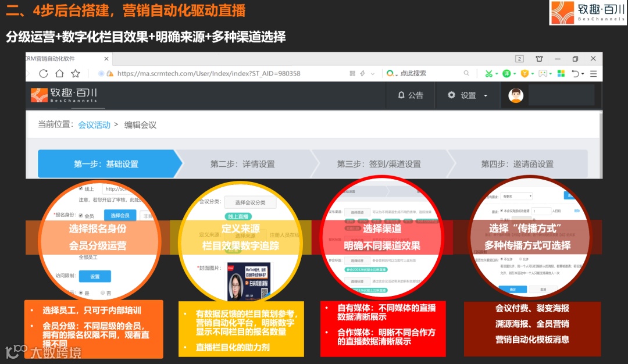Screen dimensions: 628x364
Task: Open the 设置 gear dropdown menu
Action: tap(468, 95)
